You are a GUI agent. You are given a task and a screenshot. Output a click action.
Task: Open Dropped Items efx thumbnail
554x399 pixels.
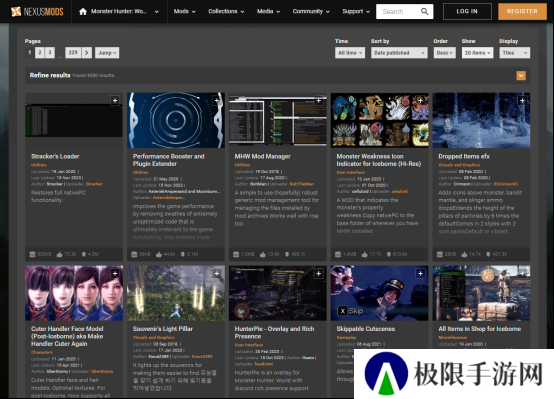[x=481, y=120]
